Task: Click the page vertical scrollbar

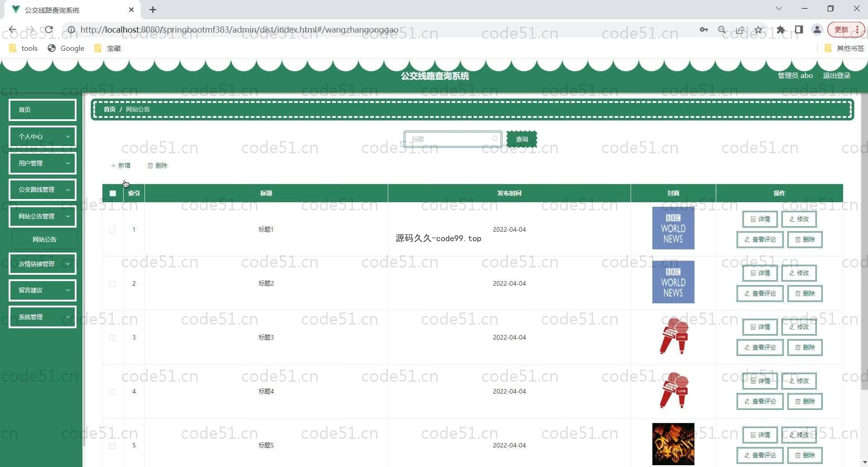Action: tap(864, 240)
